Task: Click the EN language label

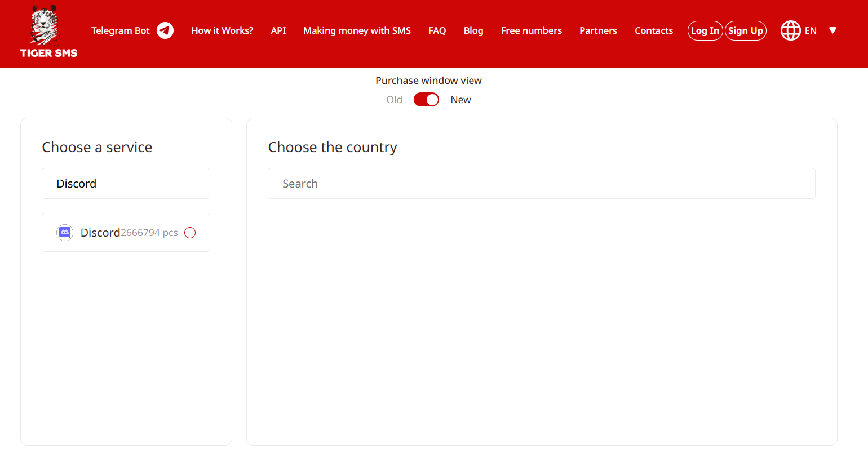Action: 811,30
